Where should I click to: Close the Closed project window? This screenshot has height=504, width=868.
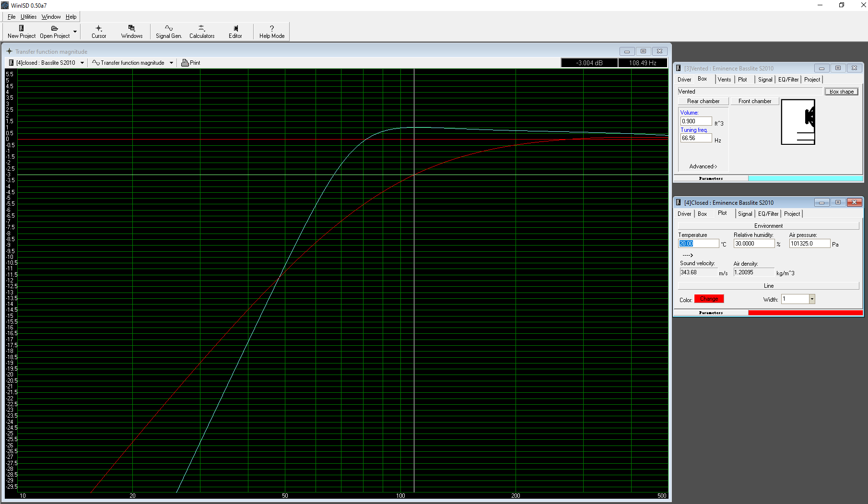click(854, 202)
